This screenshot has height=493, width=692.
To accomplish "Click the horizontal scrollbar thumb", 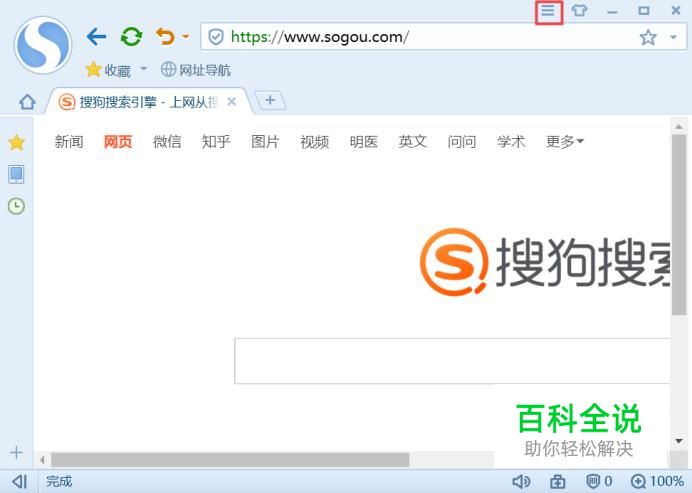I will coord(230,460).
